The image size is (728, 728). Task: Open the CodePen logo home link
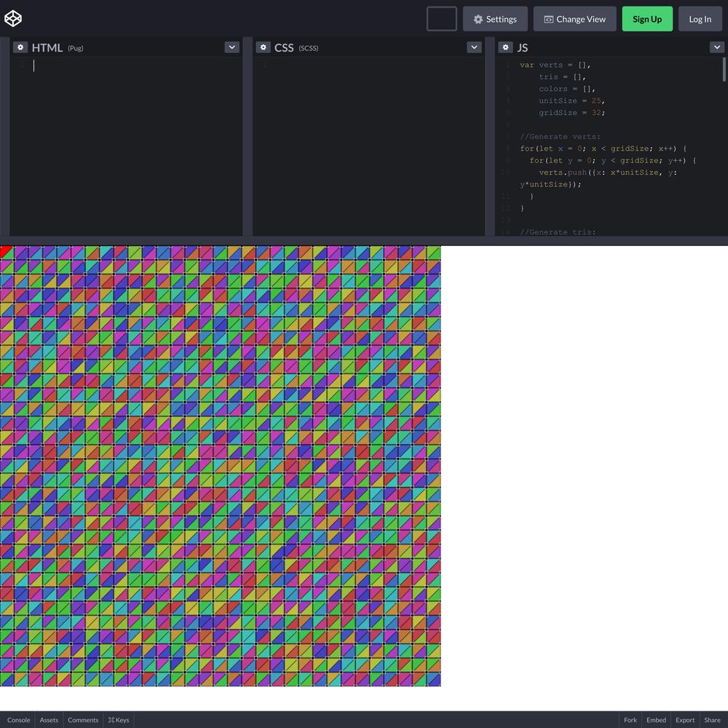(x=13, y=19)
